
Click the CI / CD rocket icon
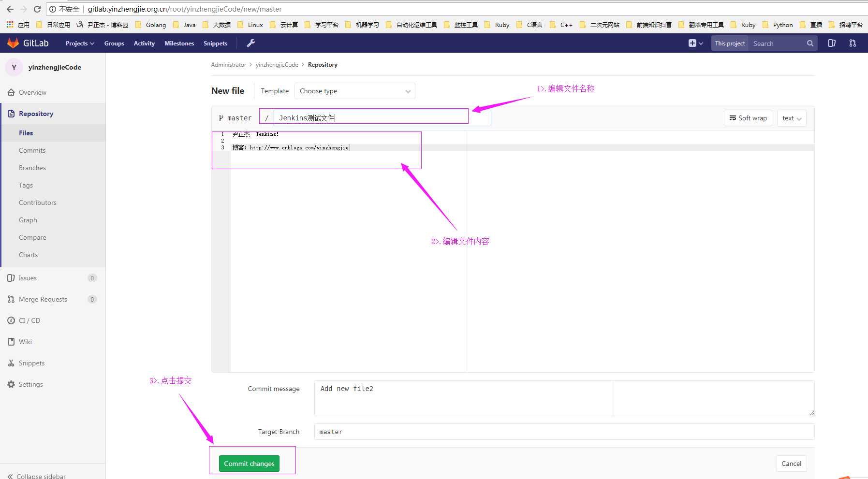pyautogui.click(x=11, y=320)
